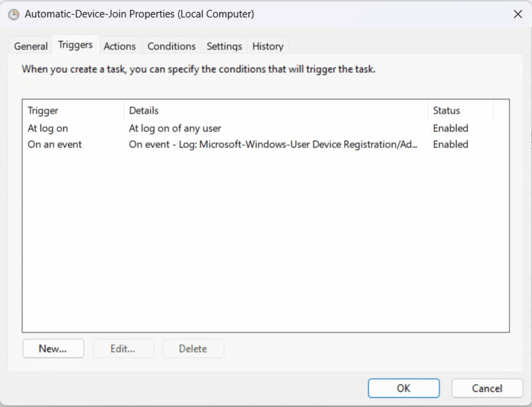Click the New... button
Viewport: 532px width, 407px height.
[x=53, y=348]
